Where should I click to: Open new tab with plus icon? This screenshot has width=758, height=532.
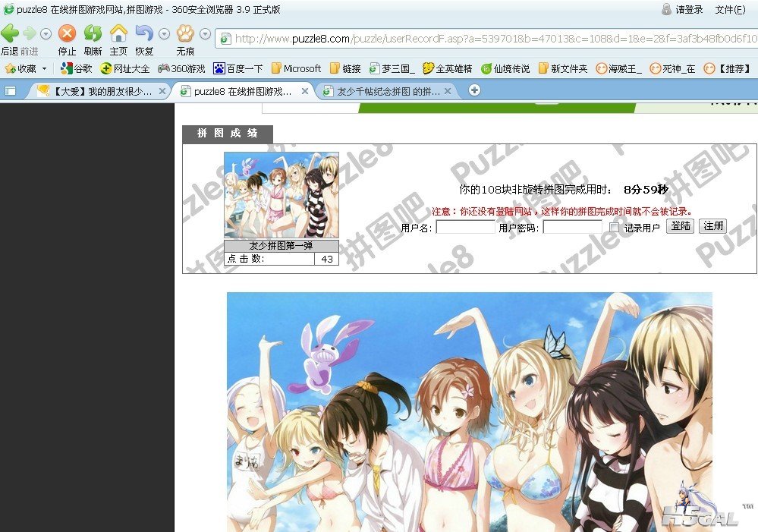click(474, 90)
